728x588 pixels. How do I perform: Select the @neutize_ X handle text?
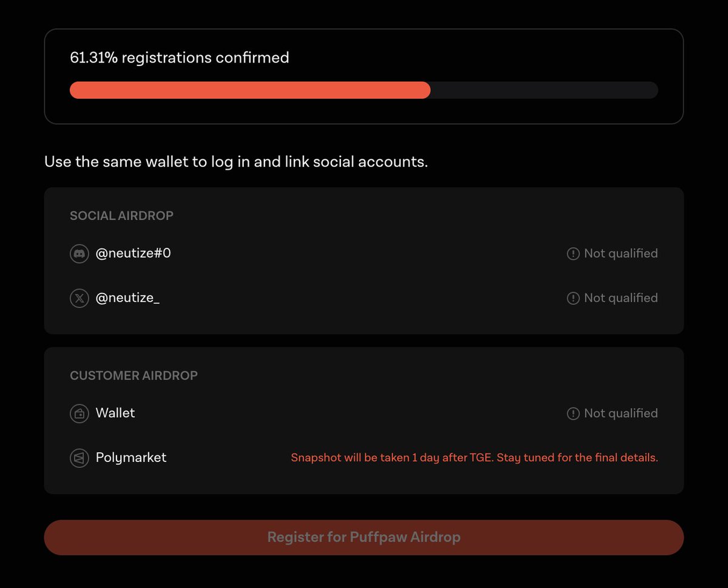(127, 298)
